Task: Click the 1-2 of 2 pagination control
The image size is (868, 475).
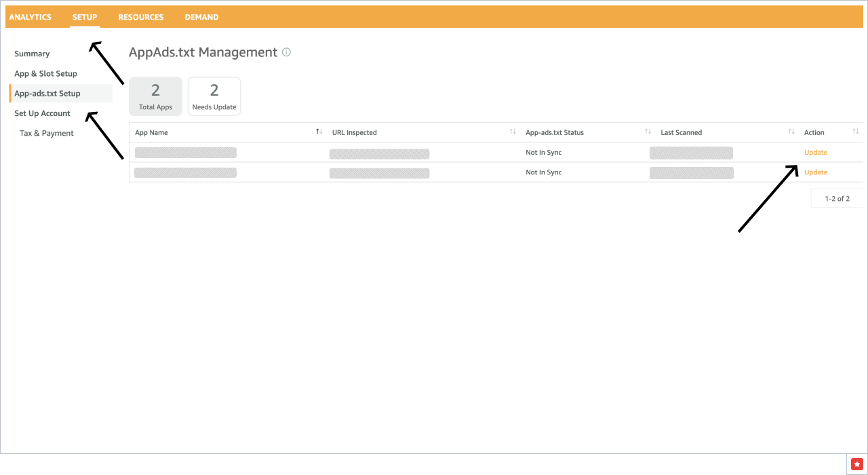Action: click(x=837, y=198)
